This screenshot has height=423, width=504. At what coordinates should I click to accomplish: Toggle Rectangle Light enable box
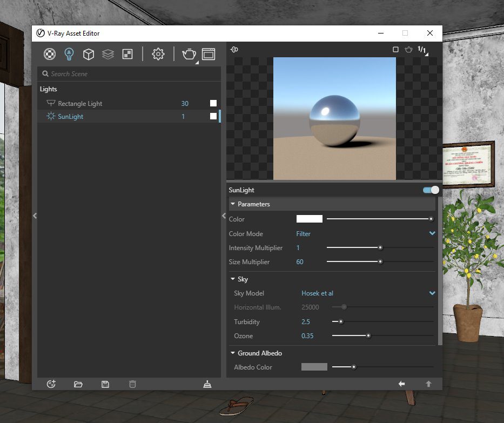[x=213, y=103]
